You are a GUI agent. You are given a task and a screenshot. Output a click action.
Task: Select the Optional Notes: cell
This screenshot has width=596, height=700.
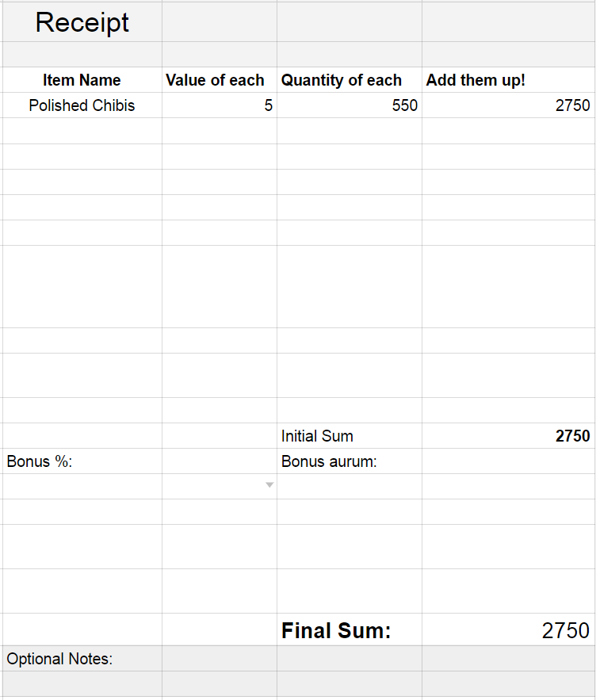coord(82,659)
